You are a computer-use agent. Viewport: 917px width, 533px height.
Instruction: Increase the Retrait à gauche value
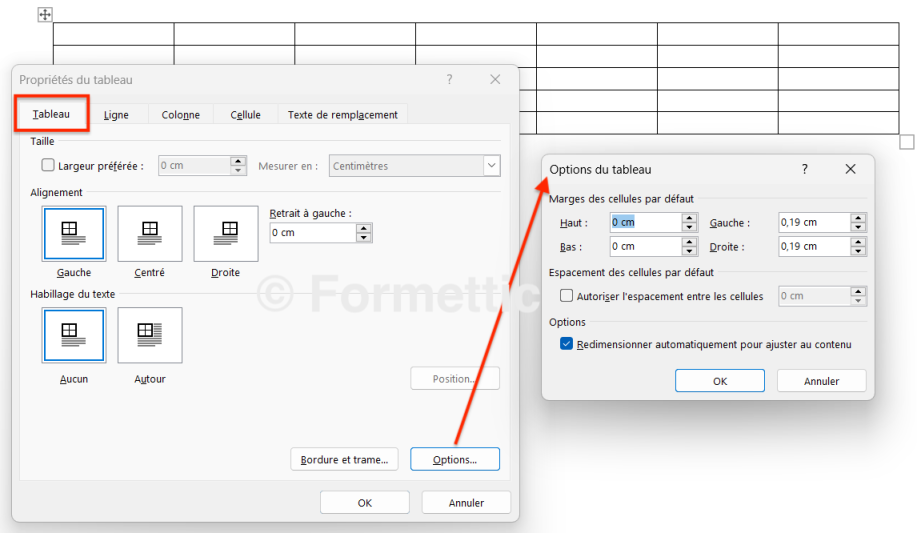click(364, 228)
